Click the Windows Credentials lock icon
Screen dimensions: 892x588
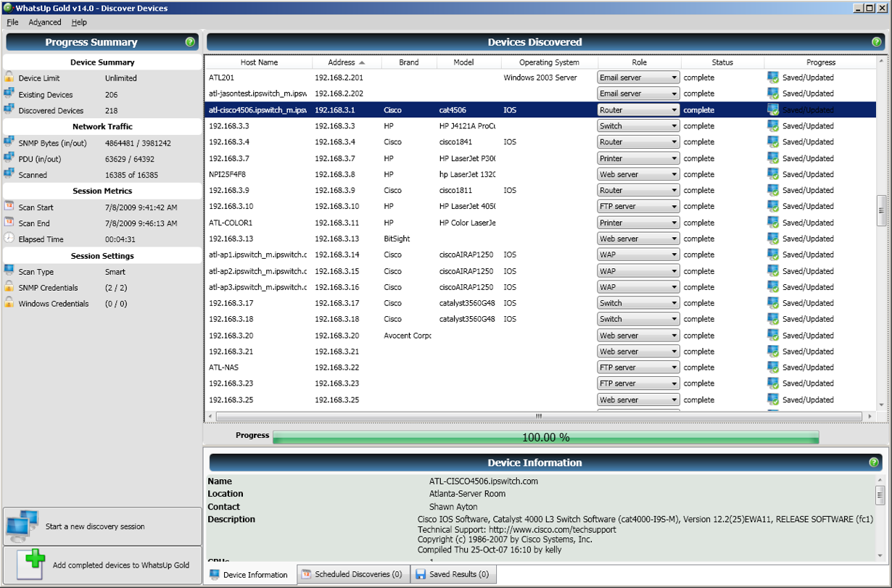point(9,303)
